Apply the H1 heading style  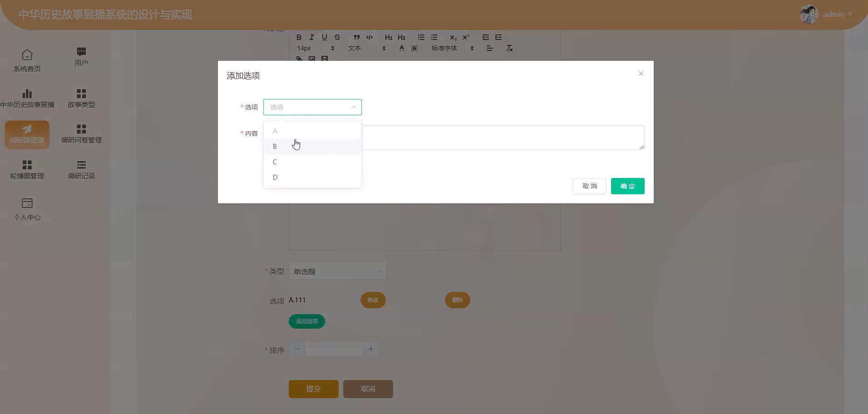tap(389, 37)
